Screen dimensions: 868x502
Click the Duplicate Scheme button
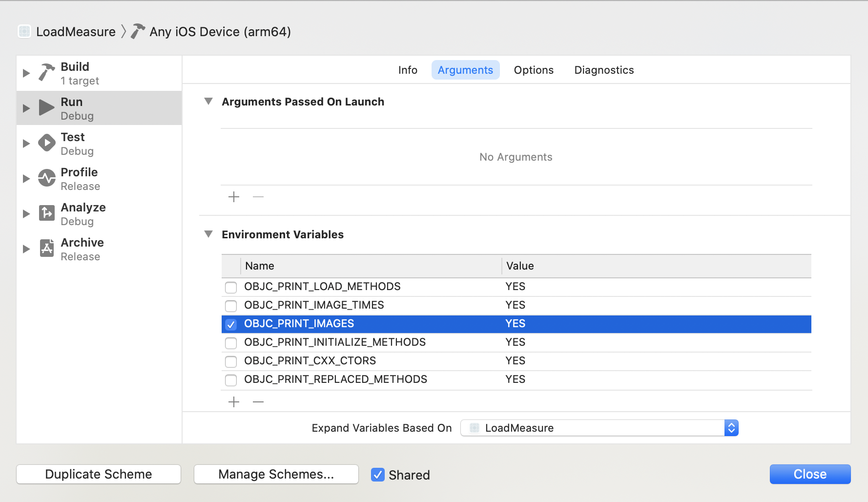99,474
